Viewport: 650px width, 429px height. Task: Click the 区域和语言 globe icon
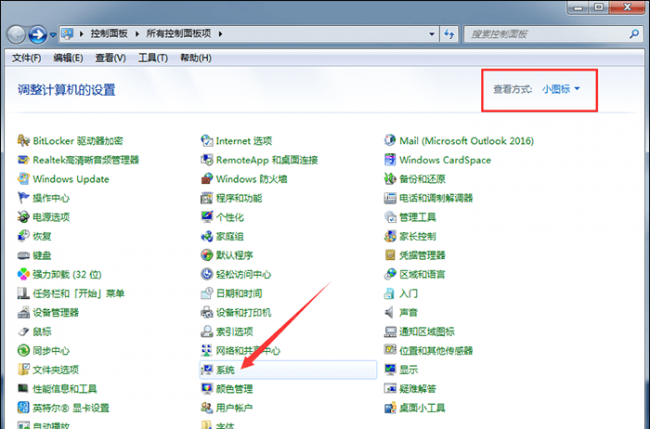[x=390, y=274]
